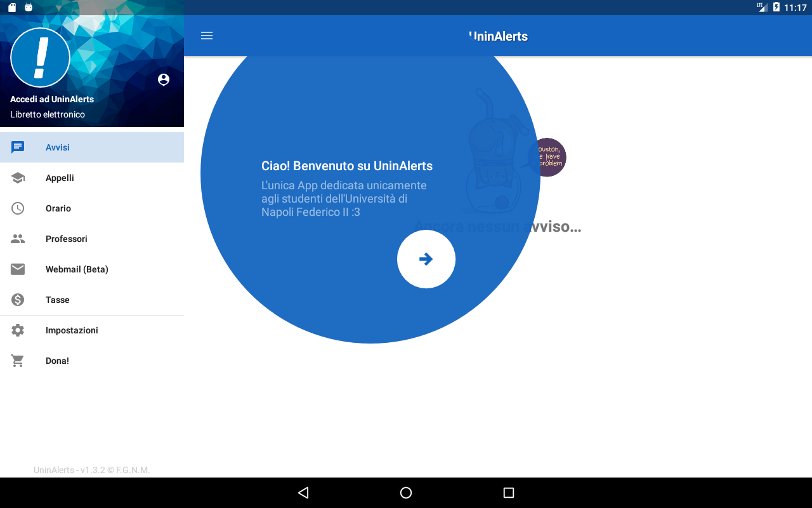Tap the battery icon in status bar
This screenshot has height=508, width=812.
[x=776, y=8]
